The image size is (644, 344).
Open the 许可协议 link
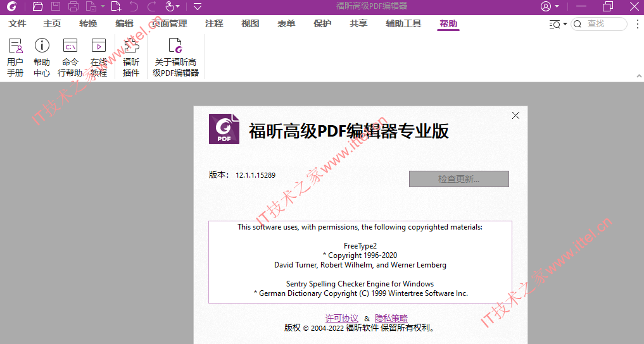tap(342, 318)
